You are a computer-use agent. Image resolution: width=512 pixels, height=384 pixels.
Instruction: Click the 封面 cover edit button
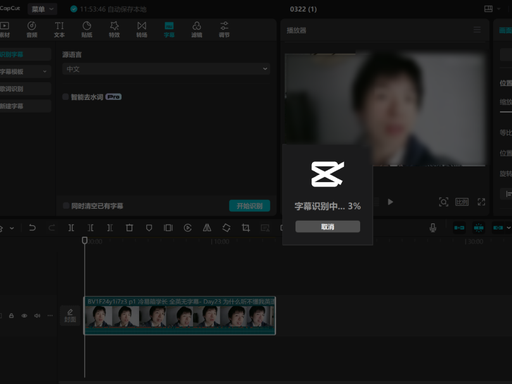click(70, 315)
